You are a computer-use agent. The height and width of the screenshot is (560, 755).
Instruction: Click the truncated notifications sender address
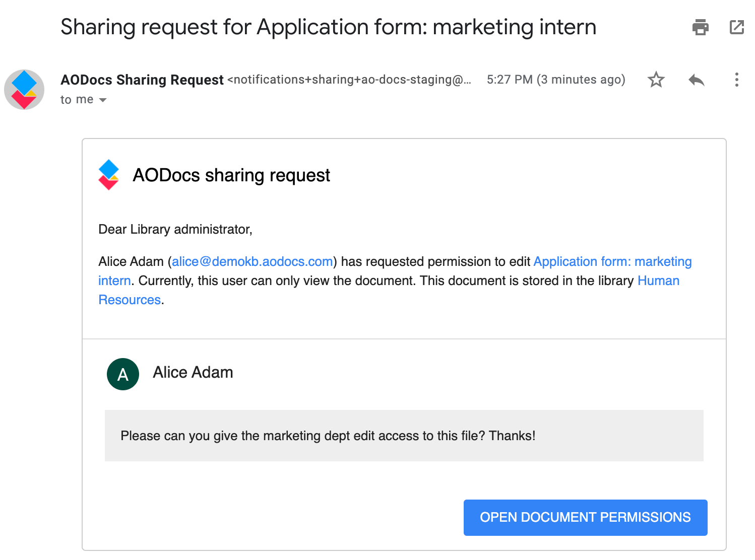tap(349, 80)
